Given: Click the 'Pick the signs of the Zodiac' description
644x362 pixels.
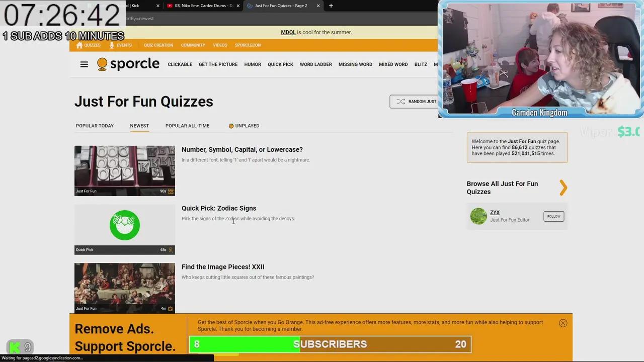Looking at the screenshot, I should 238,219.
